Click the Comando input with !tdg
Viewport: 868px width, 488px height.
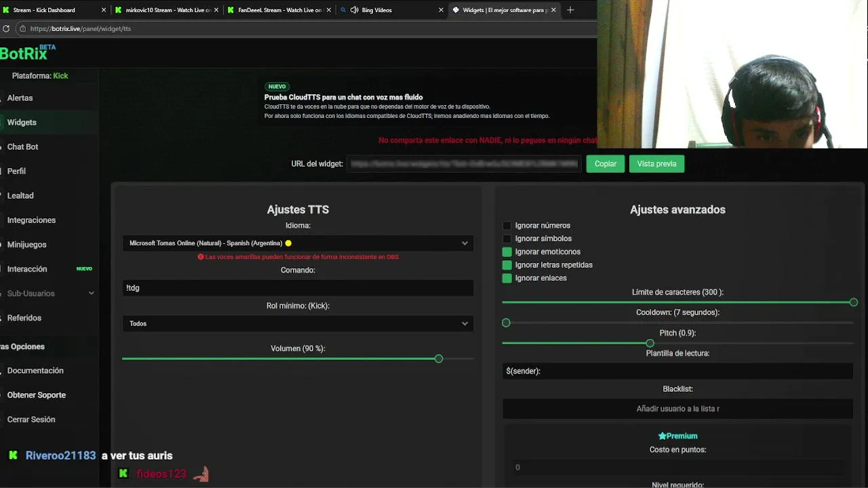pos(298,288)
